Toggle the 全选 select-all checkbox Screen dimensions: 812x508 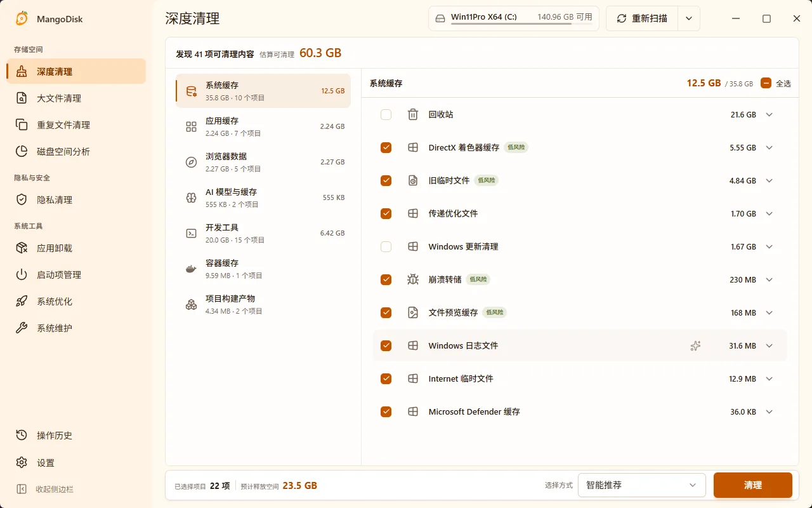766,83
